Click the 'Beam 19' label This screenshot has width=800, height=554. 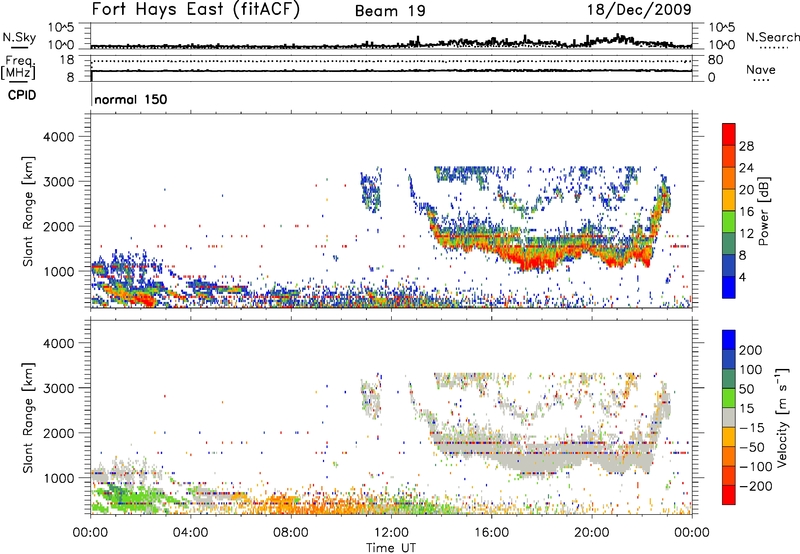(390, 11)
